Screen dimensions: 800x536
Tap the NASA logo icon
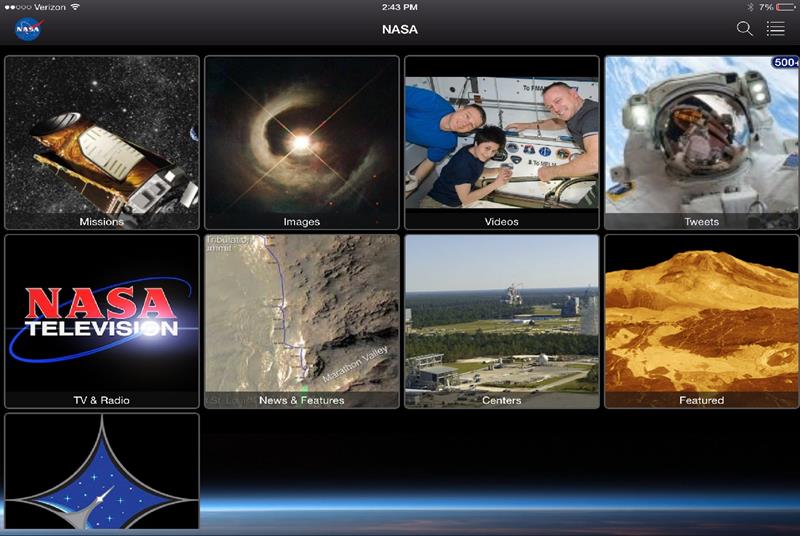tap(29, 29)
